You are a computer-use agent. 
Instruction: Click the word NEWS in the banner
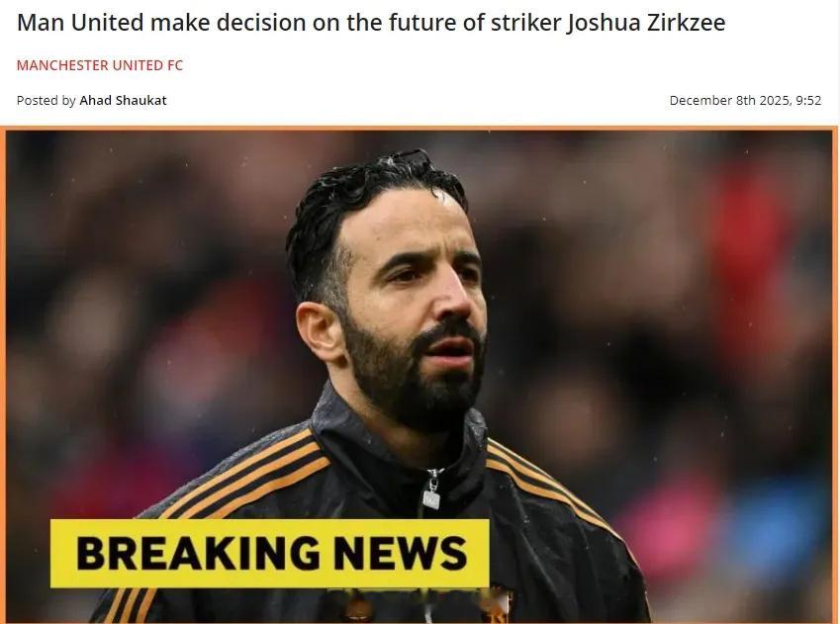click(400, 553)
